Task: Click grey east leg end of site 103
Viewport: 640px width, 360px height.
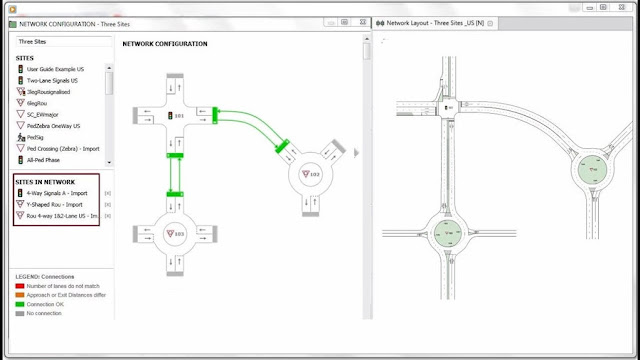Action: (215, 234)
